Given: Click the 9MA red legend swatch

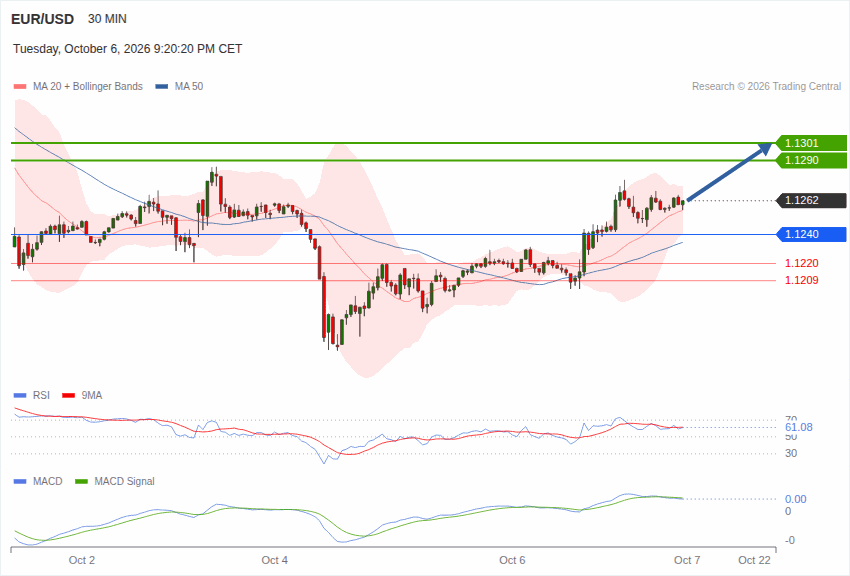Looking at the screenshot, I should (69, 396).
